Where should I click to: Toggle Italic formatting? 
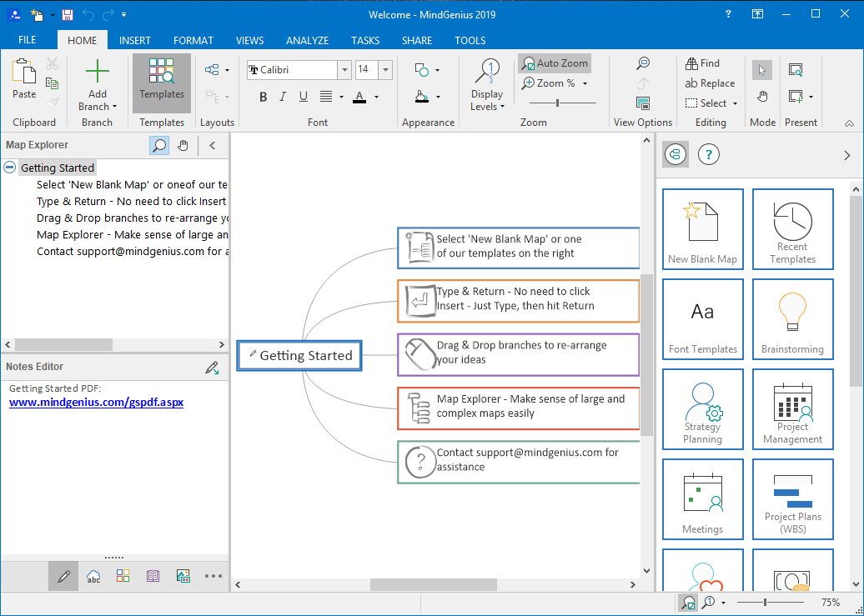click(x=283, y=97)
